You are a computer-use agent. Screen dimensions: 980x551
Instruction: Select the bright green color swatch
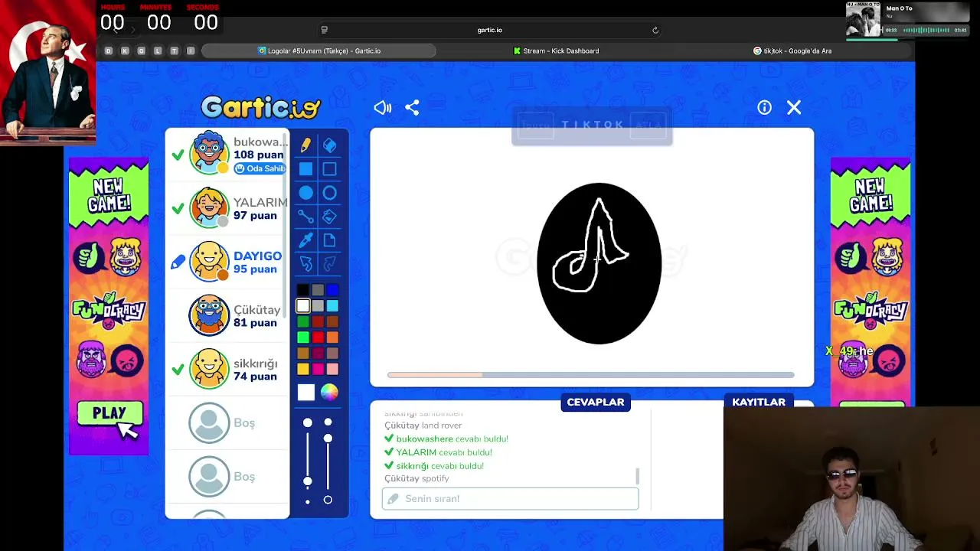(303, 337)
